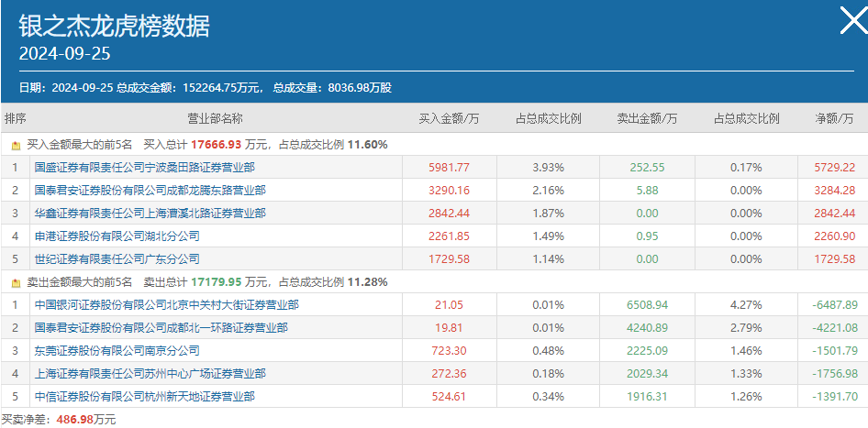Click the 3.93% ratio cell
868x428 pixels.
click(548, 167)
